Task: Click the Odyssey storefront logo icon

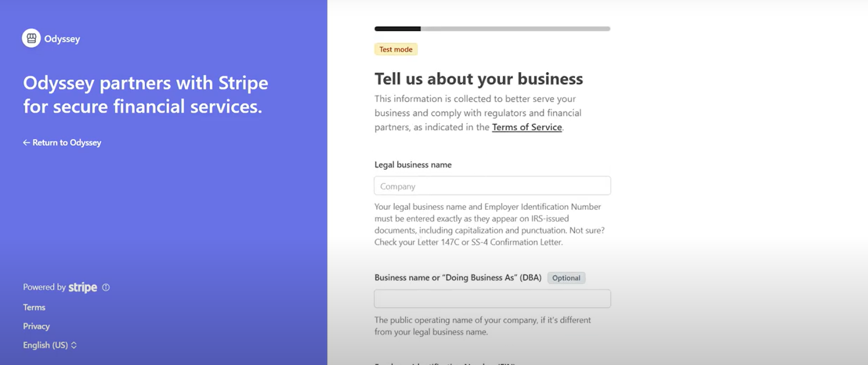Action: pyautogui.click(x=31, y=38)
